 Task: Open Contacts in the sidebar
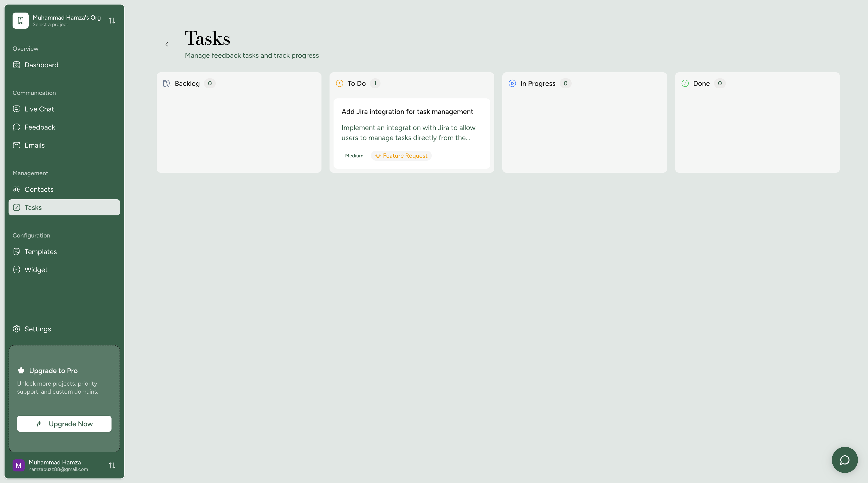pos(39,189)
